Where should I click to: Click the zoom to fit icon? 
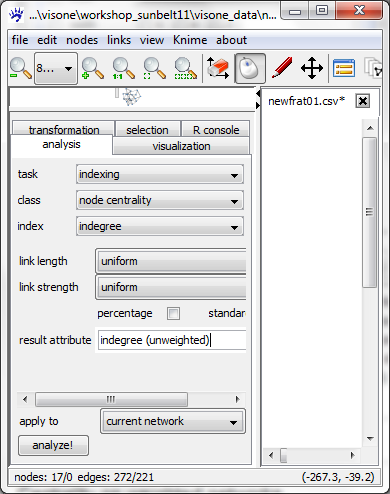(x=154, y=68)
